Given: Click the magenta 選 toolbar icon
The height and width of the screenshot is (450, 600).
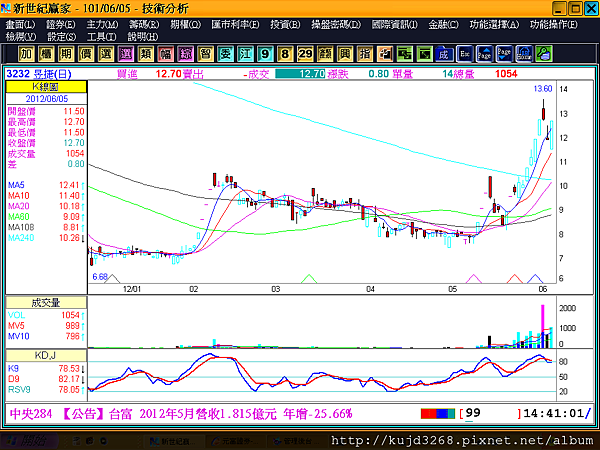Looking at the screenshot, I should pos(126,54).
